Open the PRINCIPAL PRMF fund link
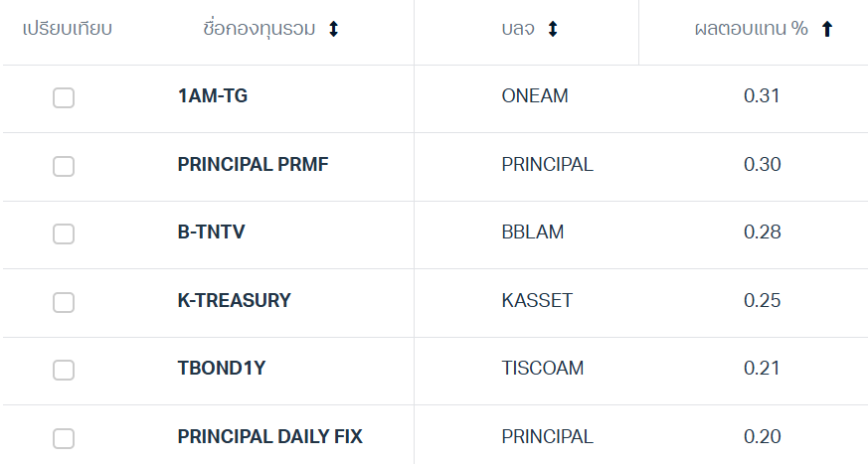 coord(253,164)
